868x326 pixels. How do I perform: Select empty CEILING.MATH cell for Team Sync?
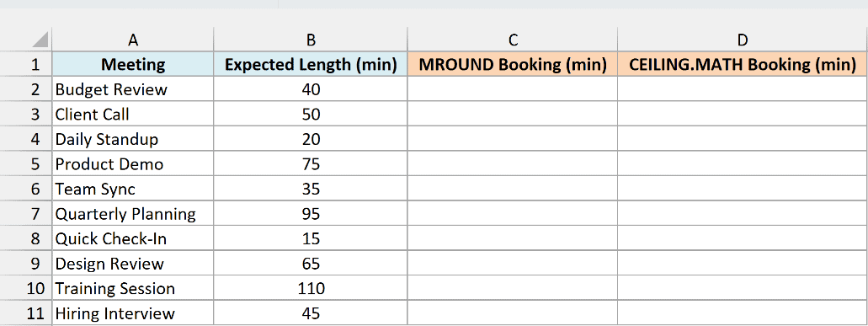click(x=743, y=189)
